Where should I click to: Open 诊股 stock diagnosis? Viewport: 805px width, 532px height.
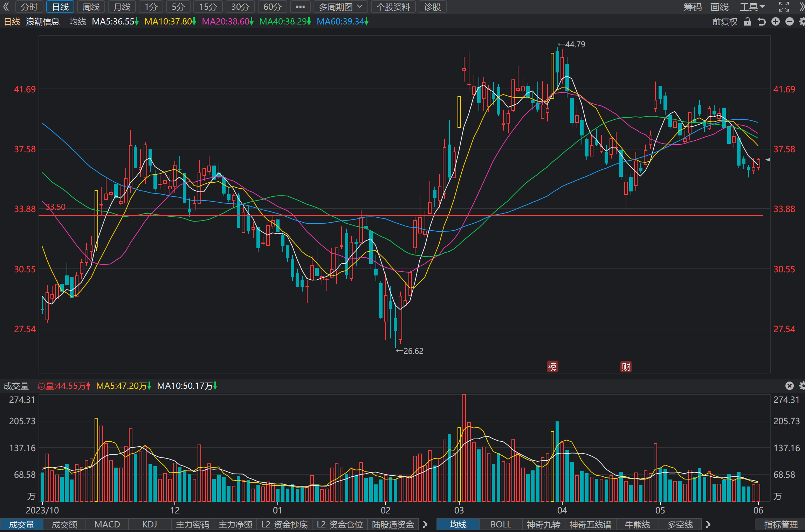click(x=432, y=7)
